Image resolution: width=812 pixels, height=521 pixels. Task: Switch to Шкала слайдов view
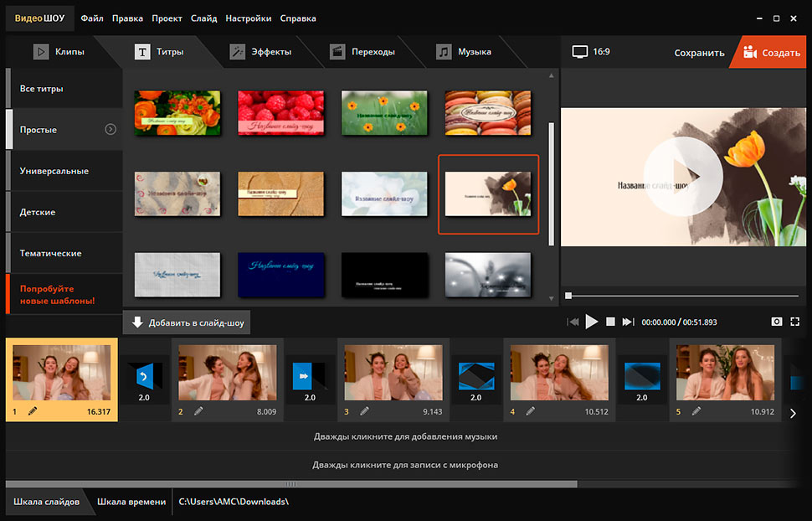coord(46,502)
